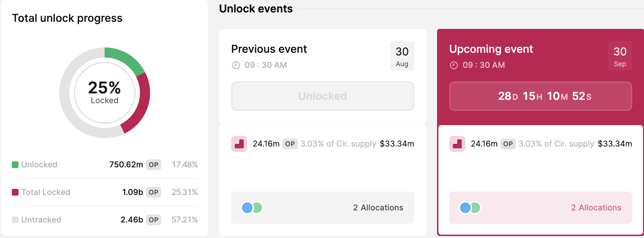Expand the 2 Allocations list in the Upcoming event card
The width and height of the screenshot is (644, 238).
coord(596,207)
